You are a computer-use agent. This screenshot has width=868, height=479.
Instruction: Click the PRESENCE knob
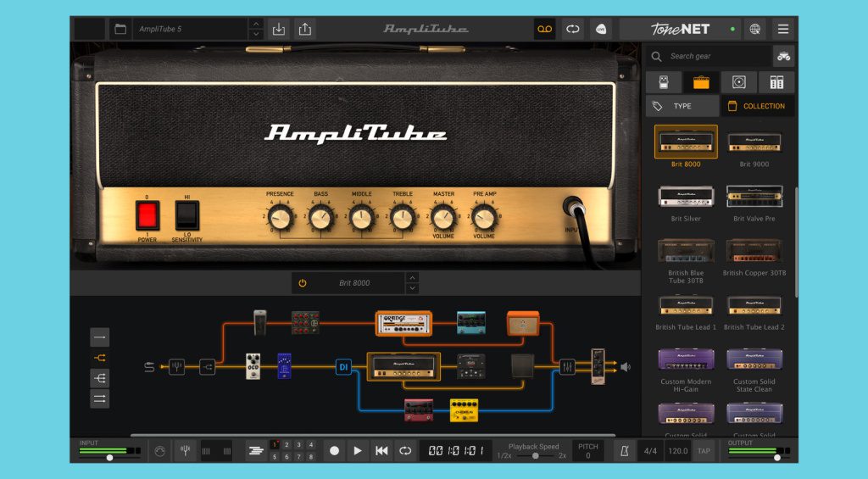(280, 218)
